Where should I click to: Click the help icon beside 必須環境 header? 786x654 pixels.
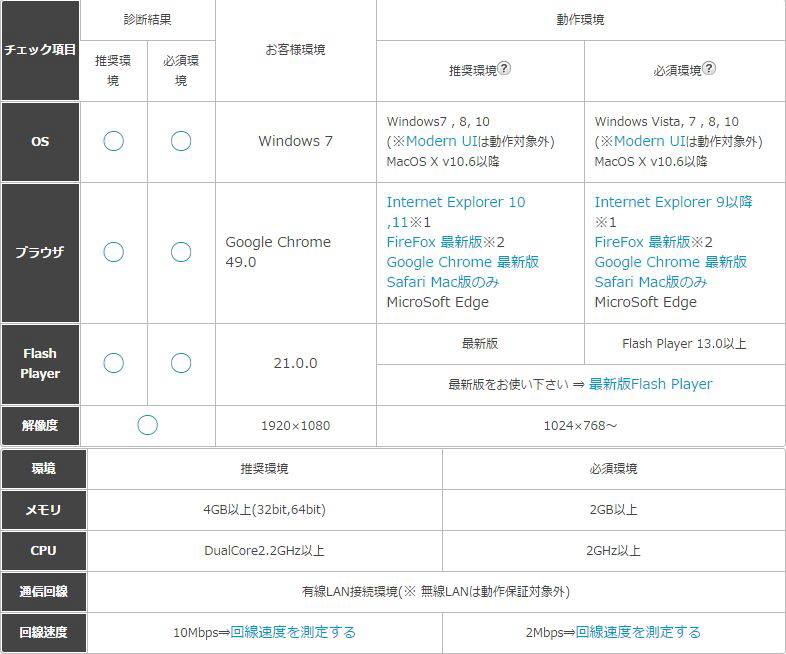(x=708, y=69)
